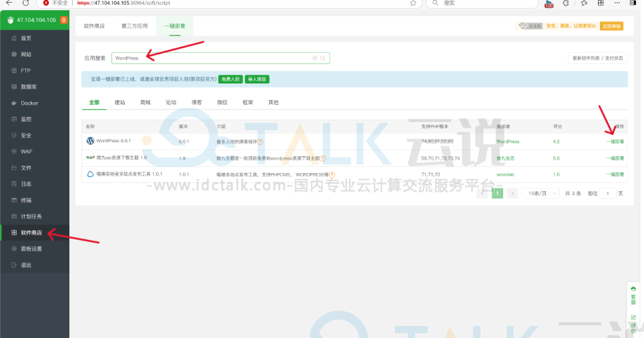Select 全部 category tab
Screen dimensions: 644x338
[94, 102]
